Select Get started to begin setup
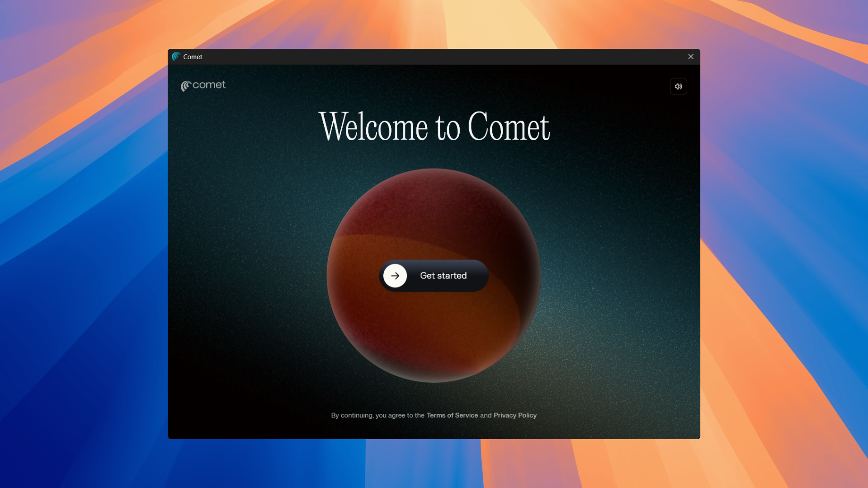Screen dimensions: 868x488 pyautogui.click(x=434, y=276)
